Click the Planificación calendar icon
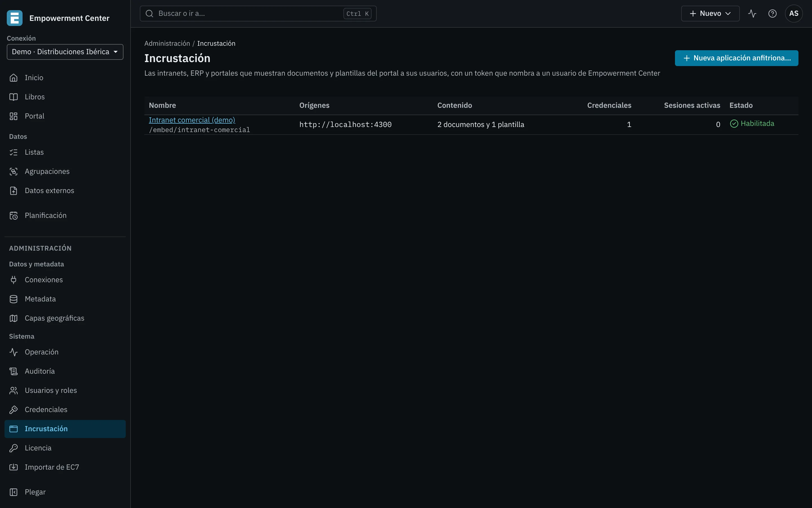Image resolution: width=812 pixels, height=508 pixels. [x=14, y=215]
